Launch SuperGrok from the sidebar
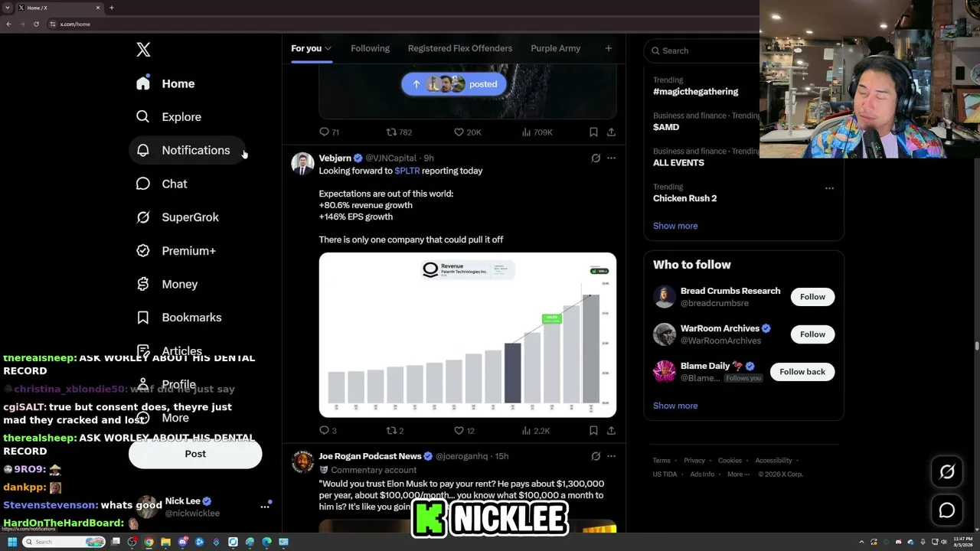 (x=178, y=217)
